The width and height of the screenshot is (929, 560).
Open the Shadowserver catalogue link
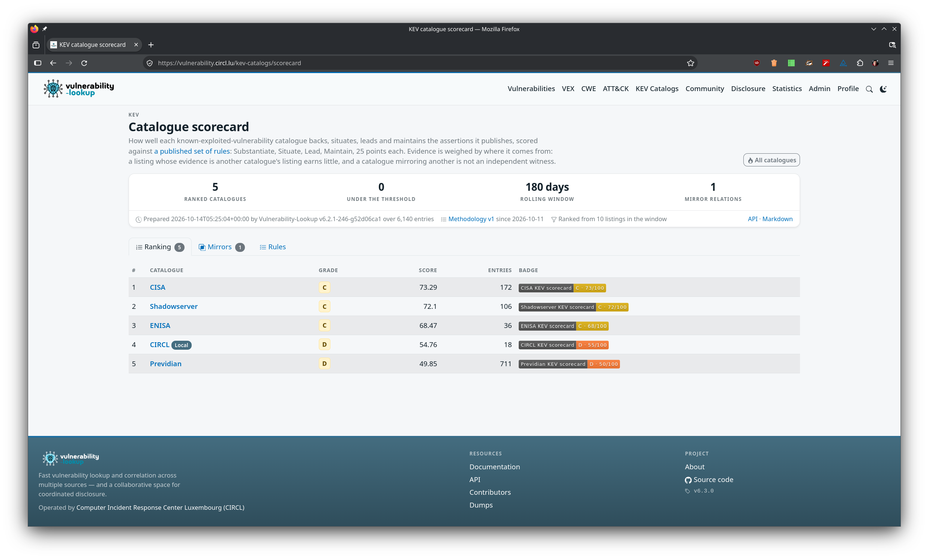(x=173, y=306)
